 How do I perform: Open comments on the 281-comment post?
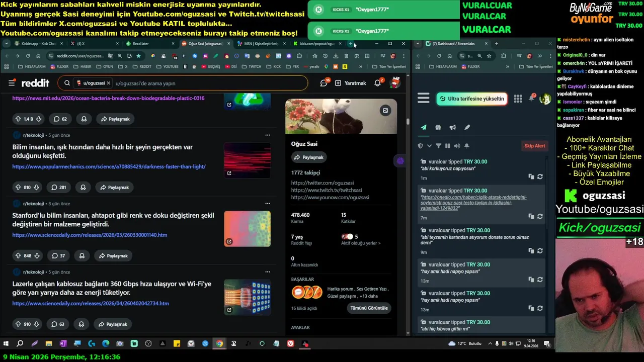point(59,188)
